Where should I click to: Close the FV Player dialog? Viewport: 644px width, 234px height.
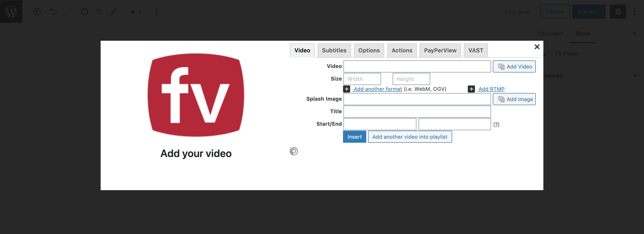[537, 47]
